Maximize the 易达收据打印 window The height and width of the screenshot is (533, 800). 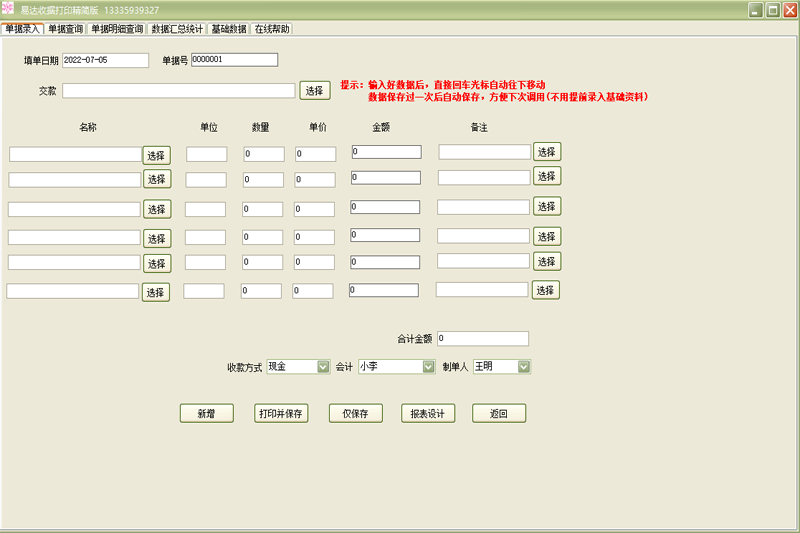773,10
